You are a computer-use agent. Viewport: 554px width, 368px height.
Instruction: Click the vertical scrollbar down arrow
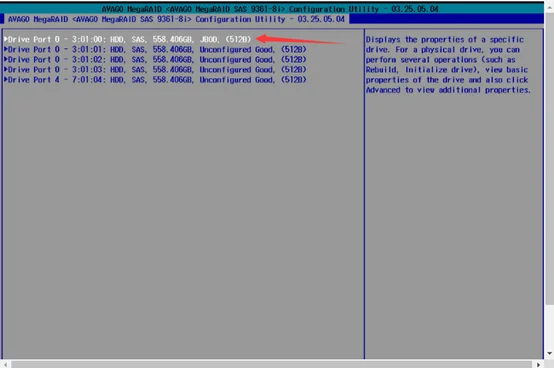pos(549,353)
